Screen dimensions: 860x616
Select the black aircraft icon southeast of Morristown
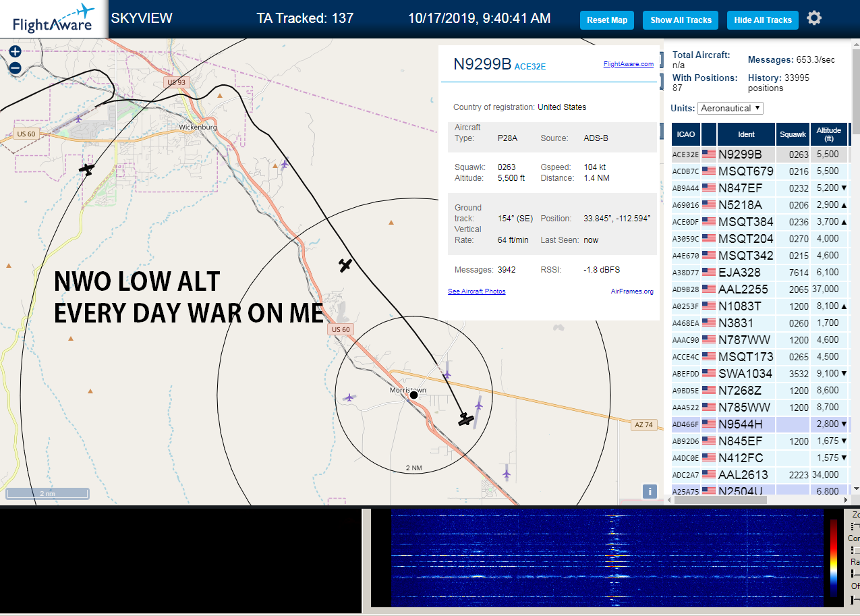point(465,420)
